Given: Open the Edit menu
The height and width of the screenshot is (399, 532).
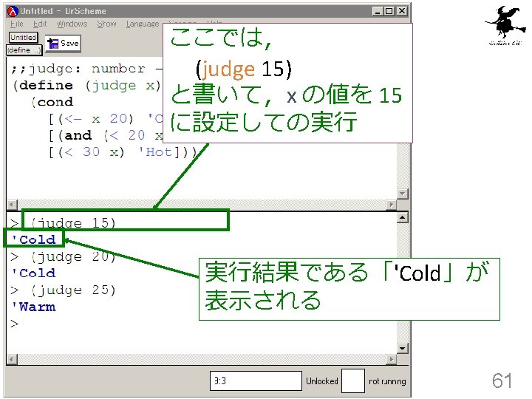Looking at the screenshot, I should click(40, 24).
